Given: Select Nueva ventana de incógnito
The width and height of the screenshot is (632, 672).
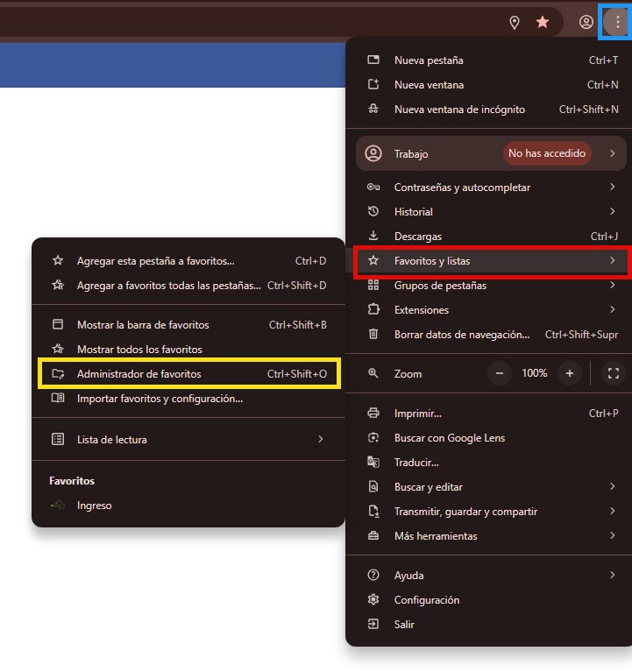Looking at the screenshot, I should point(459,110).
